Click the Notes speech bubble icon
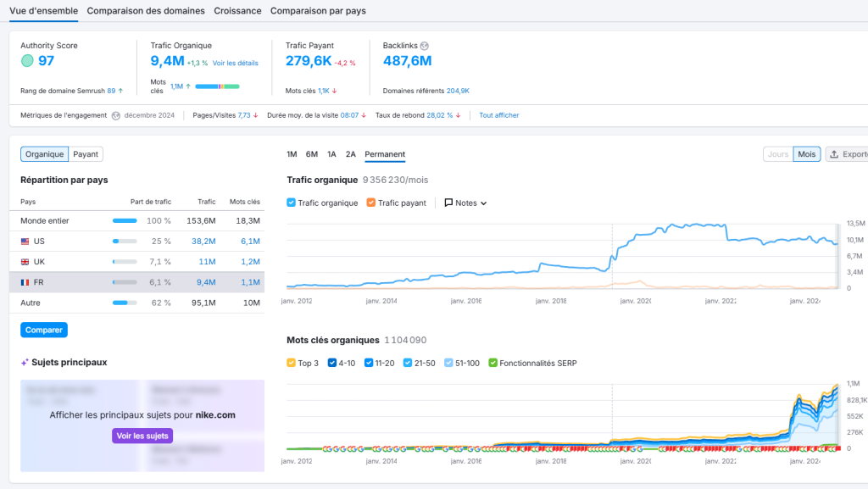This screenshot has width=868, height=489. pyautogui.click(x=448, y=203)
